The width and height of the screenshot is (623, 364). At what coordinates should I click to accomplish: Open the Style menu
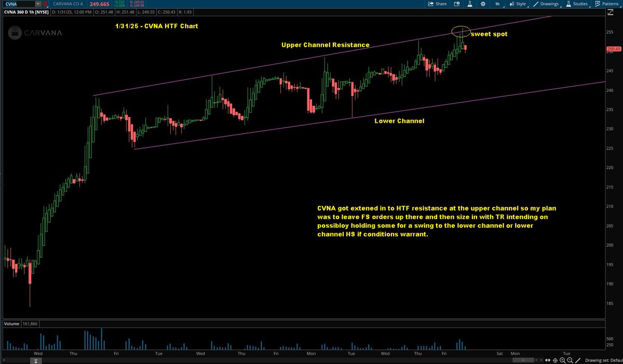(519, 4)
